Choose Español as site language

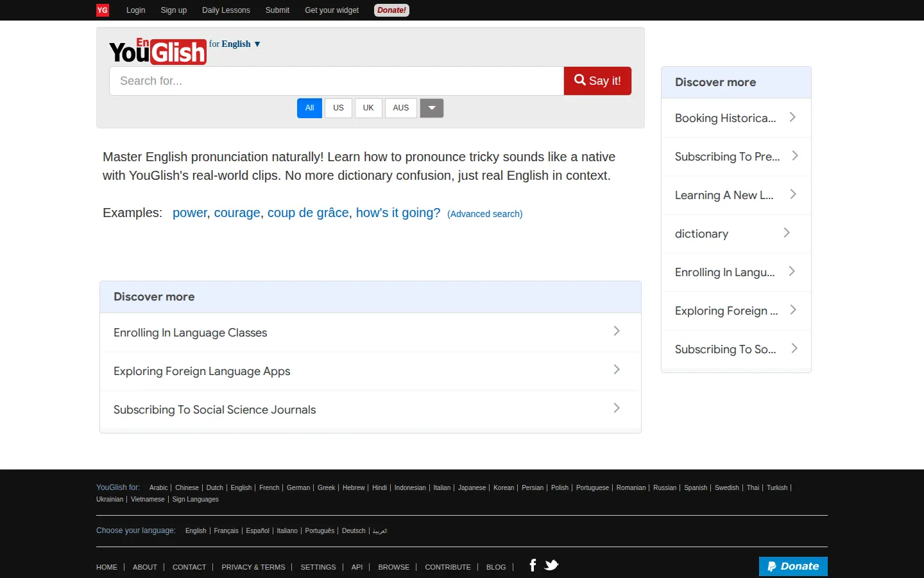click(258, 530)
